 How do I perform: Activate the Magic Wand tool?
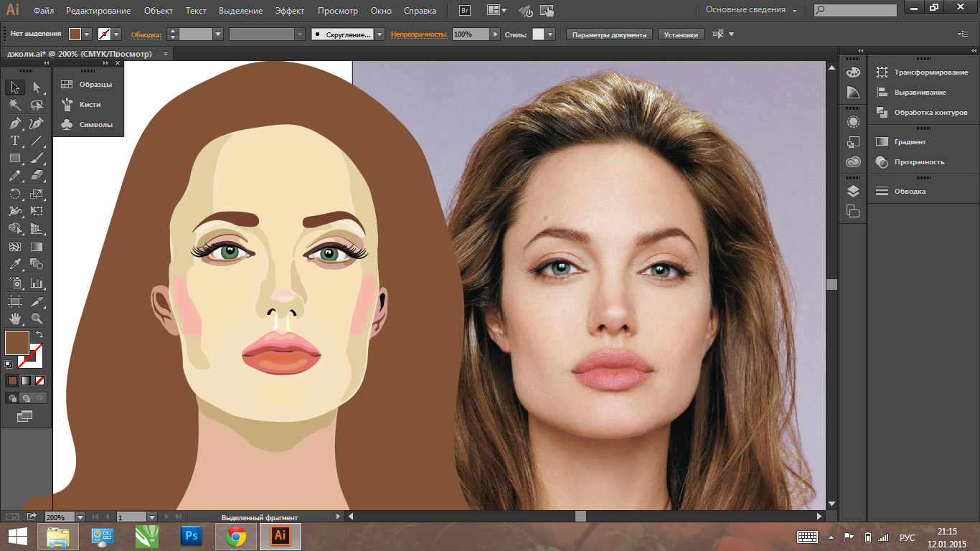(14, 105)
